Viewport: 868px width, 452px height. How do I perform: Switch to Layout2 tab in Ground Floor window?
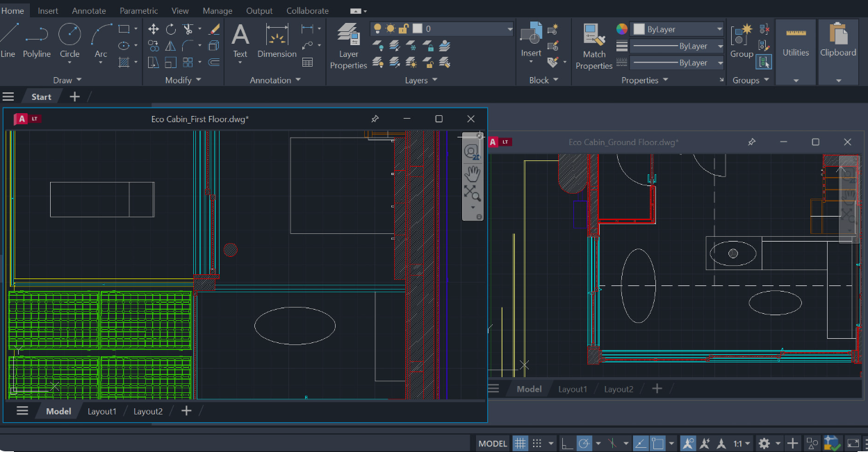pos(619,389)
